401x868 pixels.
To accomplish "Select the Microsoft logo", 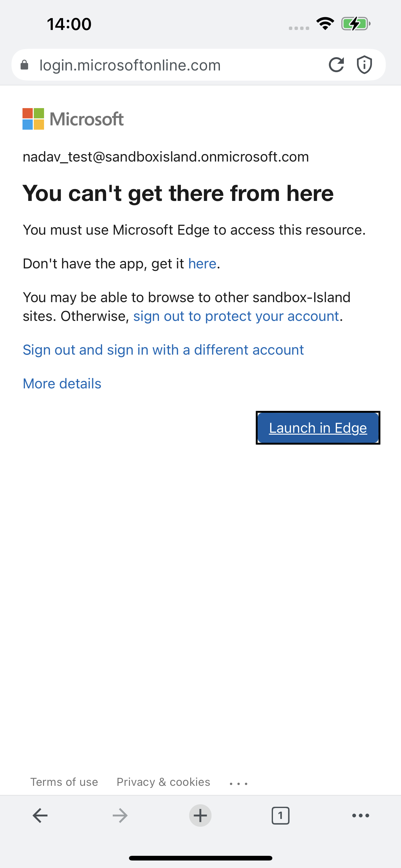I will [73, 119].
